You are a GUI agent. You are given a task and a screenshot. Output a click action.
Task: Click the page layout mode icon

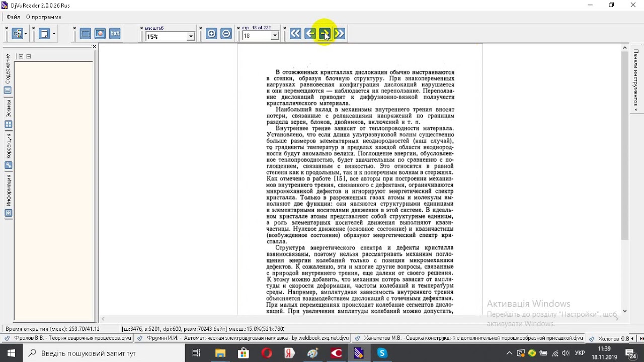(44, 34)
